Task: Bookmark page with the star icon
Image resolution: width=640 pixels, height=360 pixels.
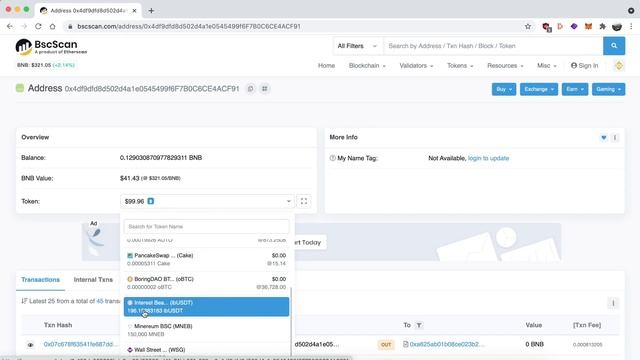Action: [528, 26]
